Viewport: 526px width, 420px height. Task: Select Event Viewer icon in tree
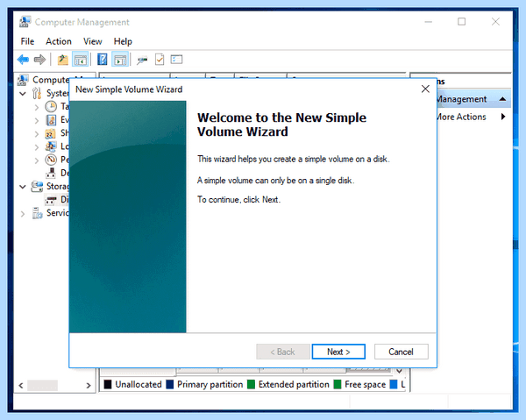click(x=51, y=120)
